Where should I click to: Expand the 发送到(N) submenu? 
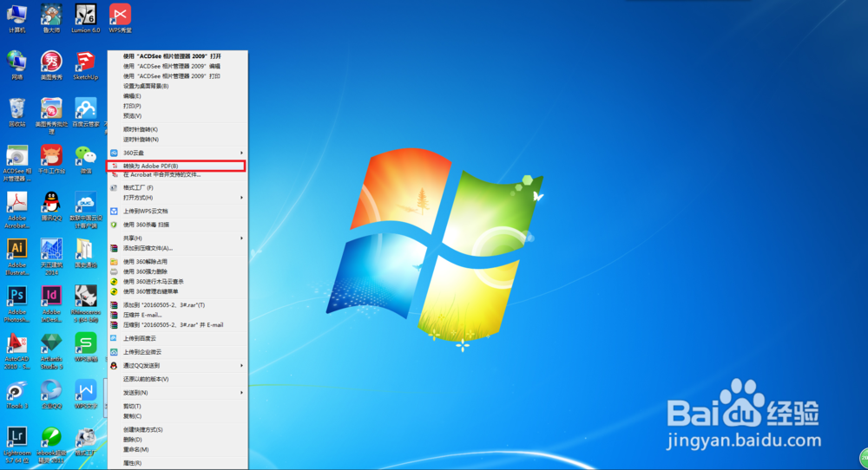coord(177,393)
